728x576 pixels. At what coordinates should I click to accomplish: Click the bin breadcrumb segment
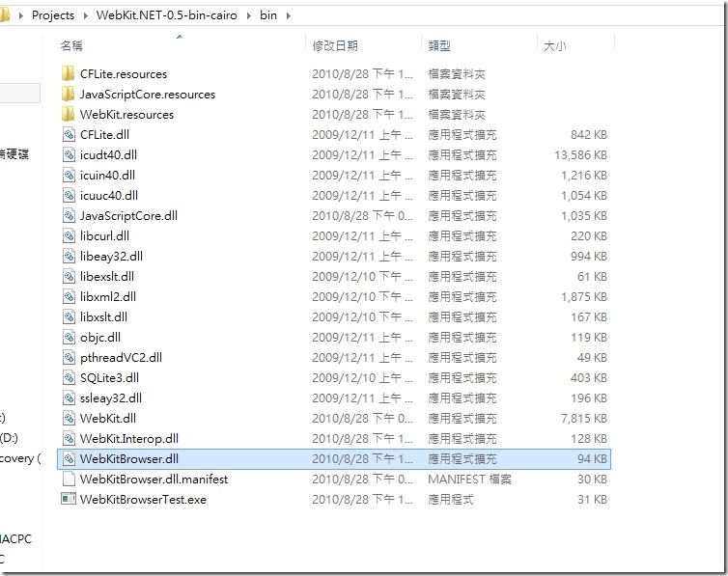(268, 15)
